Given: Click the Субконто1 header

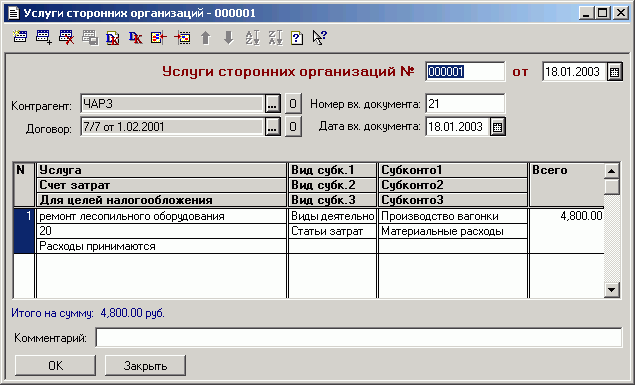Looking at the screenshot, I should (453, 170).
